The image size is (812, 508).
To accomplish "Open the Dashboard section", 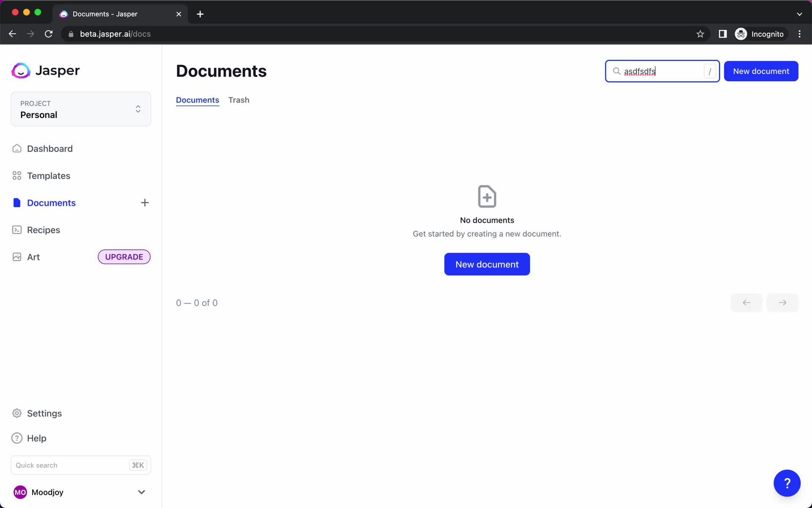I will pyautogui.click(x=49, y=149).
